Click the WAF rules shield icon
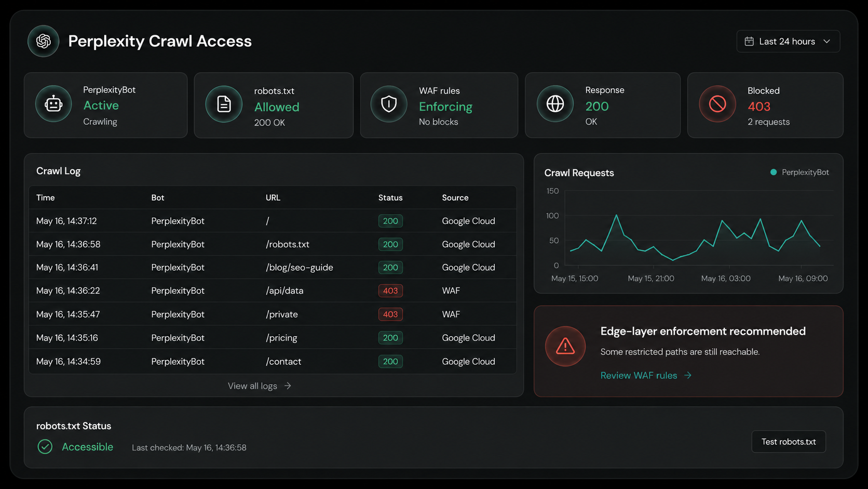The width and height of the screenshot is (868, 489). point(389,104)
